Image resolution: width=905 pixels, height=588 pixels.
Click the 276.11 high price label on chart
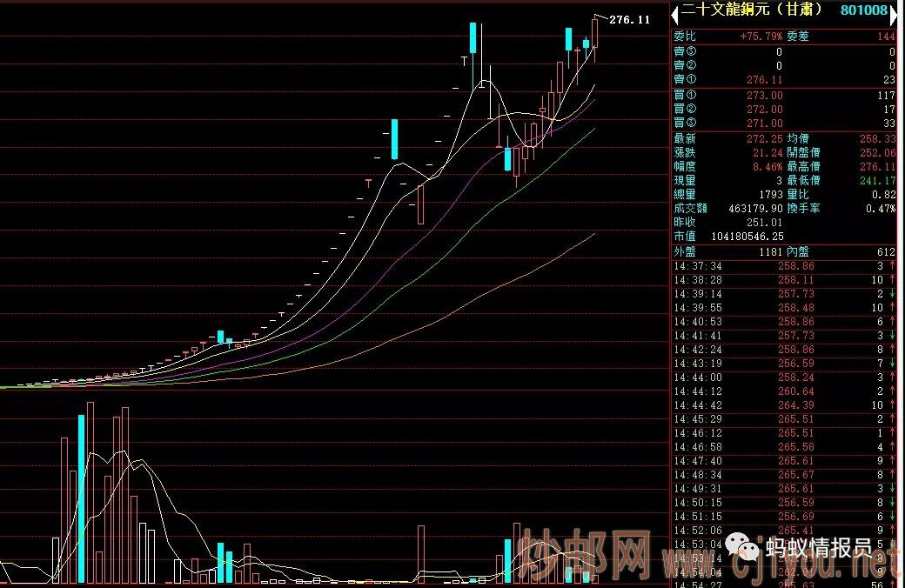tap(629, 19)
